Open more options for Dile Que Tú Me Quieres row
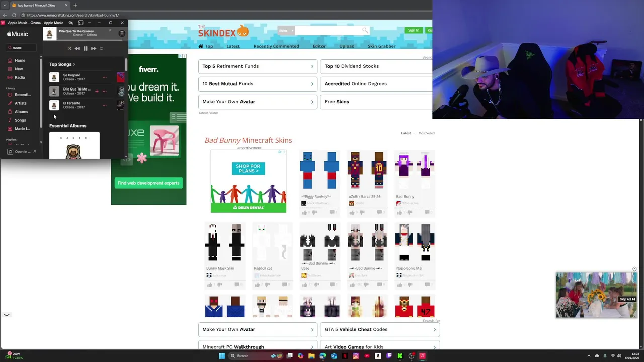The width and height of the screenshot is (644, 362). click(105, 92)
